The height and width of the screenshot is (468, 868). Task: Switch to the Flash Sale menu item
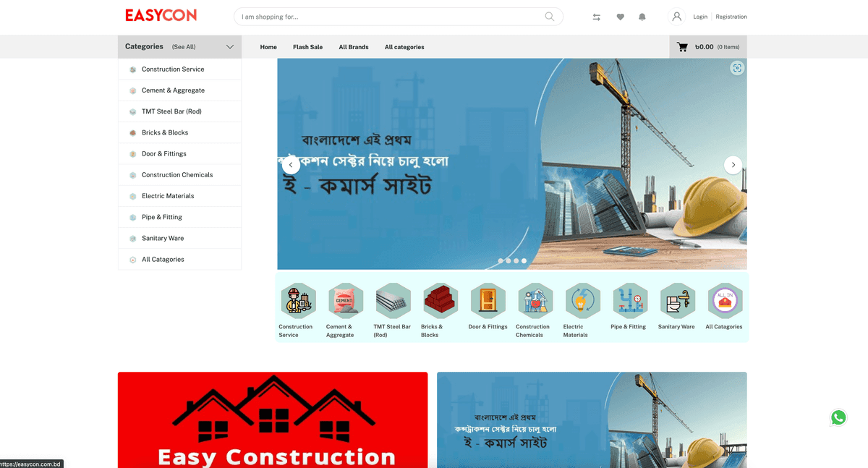[x=307, y=46]
